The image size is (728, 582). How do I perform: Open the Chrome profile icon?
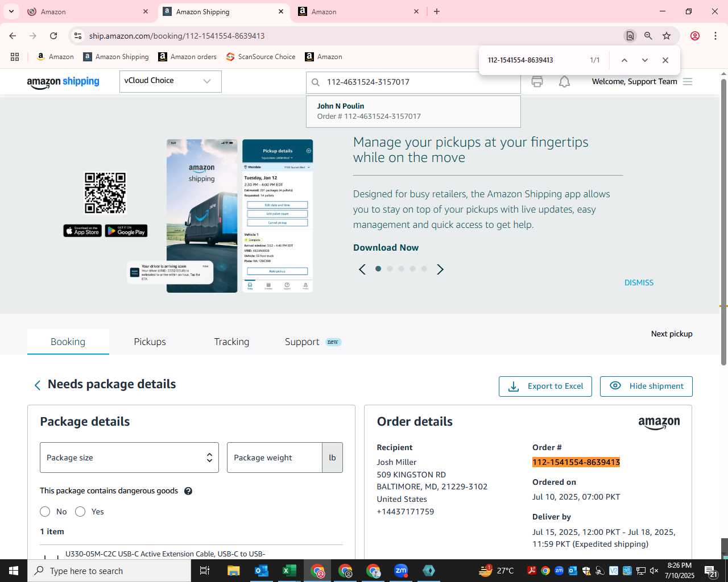click(x=695, y=36)
